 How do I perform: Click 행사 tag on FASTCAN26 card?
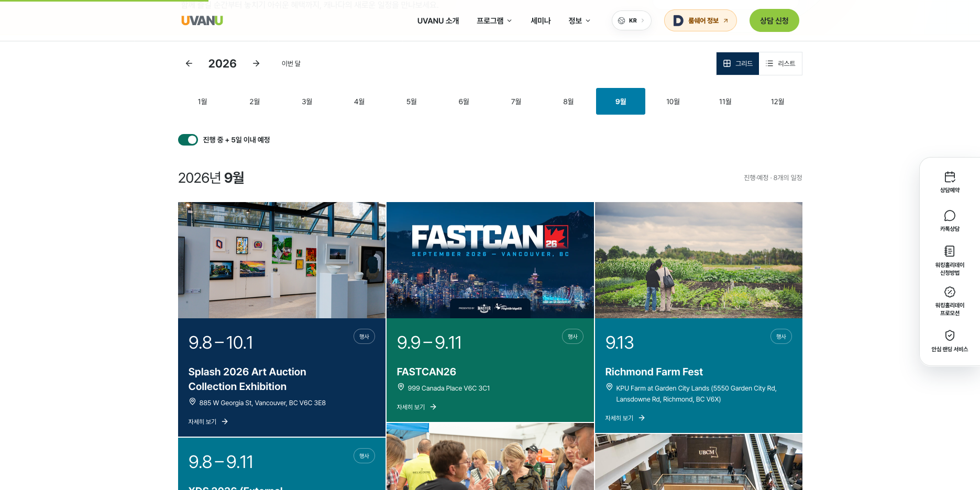click(572, 337)
